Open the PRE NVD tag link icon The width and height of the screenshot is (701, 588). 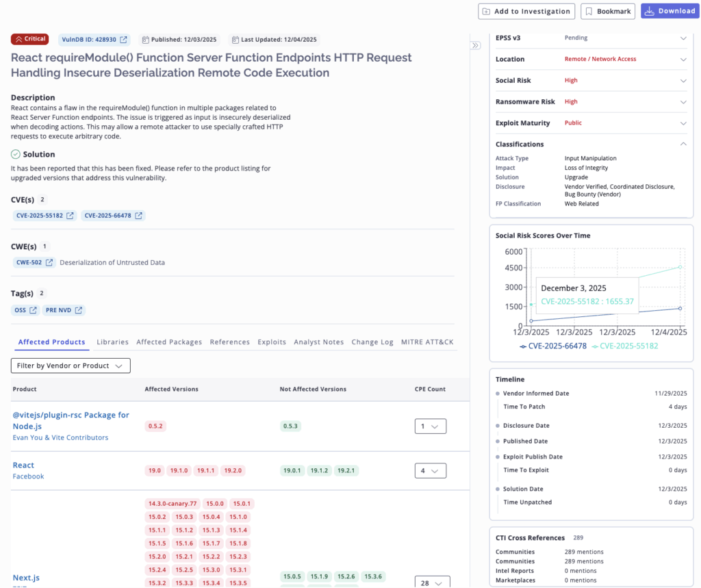79,310
